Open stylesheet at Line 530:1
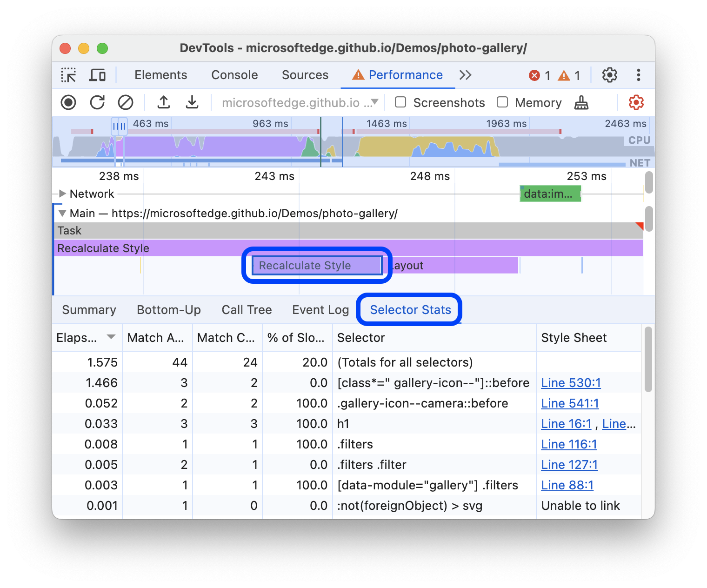This screenshot has width=707, height=588. [571, 382]
